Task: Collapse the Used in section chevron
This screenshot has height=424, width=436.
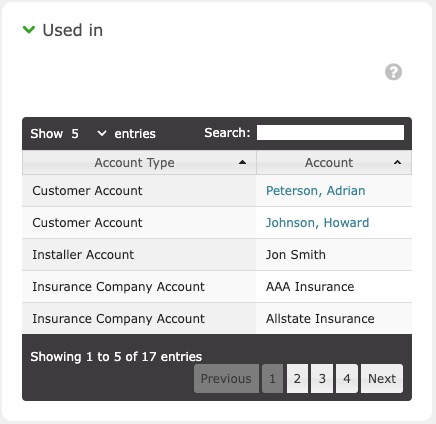Action: pos(29,30)
